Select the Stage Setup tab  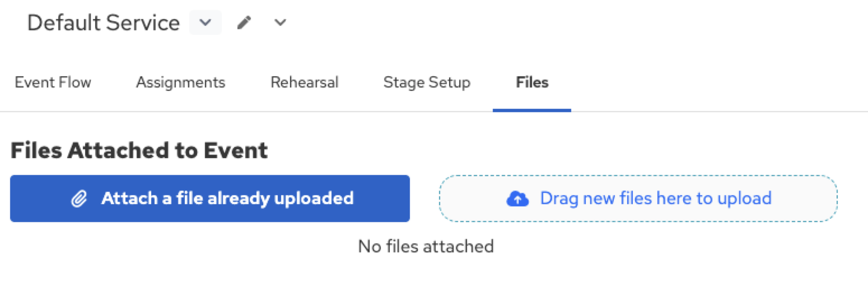point(427,82)
